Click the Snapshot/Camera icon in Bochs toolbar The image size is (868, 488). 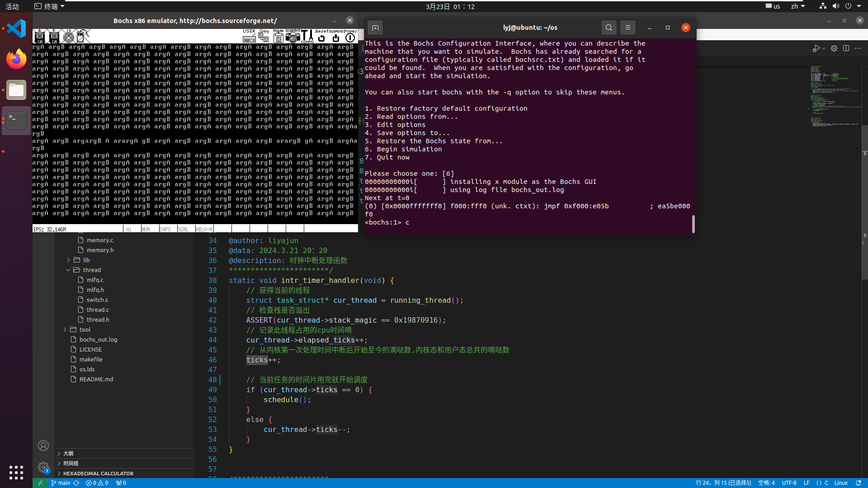[293, 38]
